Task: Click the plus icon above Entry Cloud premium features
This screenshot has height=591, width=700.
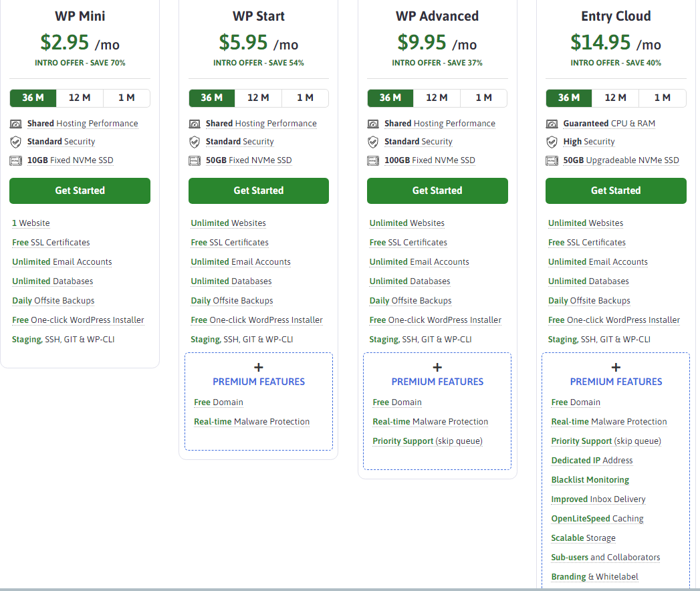Action: click(x=616, y=367)
